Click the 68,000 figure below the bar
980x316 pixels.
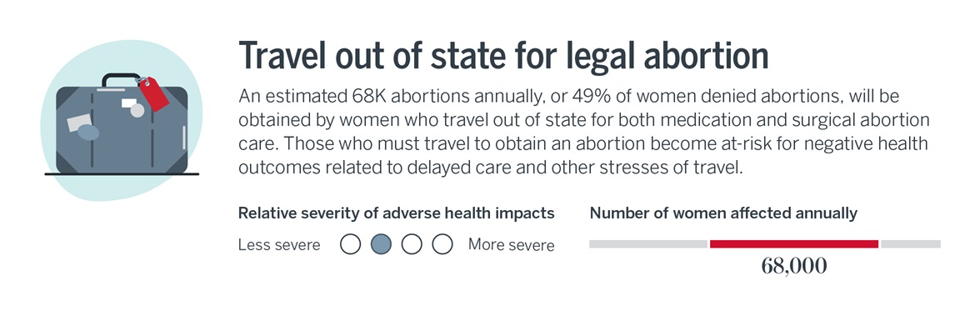tap(793, 267)
